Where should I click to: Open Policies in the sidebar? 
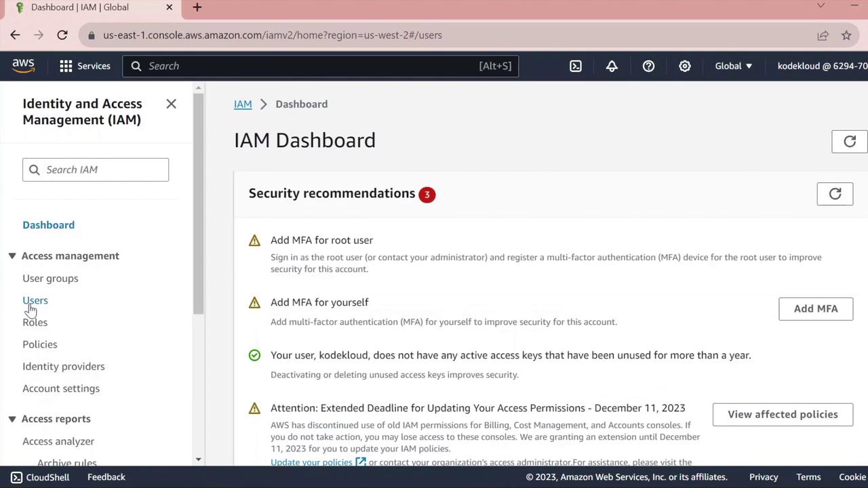40,344
